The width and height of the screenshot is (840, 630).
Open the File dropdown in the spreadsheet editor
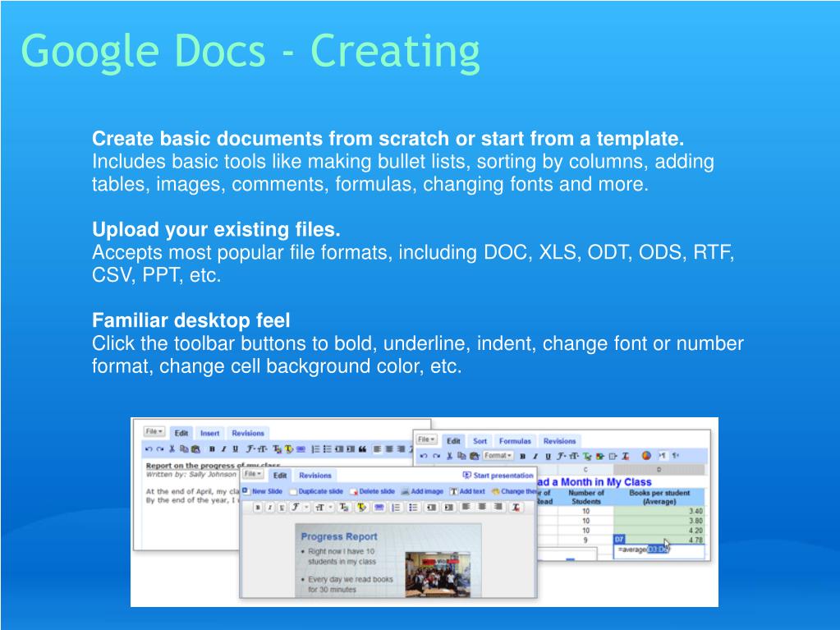click(x=426, y=439)
